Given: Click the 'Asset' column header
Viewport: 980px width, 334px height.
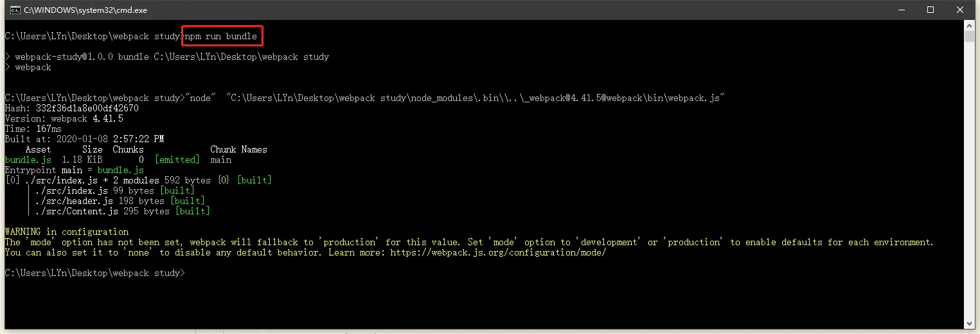Looking at the screenshot, I should click(38, 149).
